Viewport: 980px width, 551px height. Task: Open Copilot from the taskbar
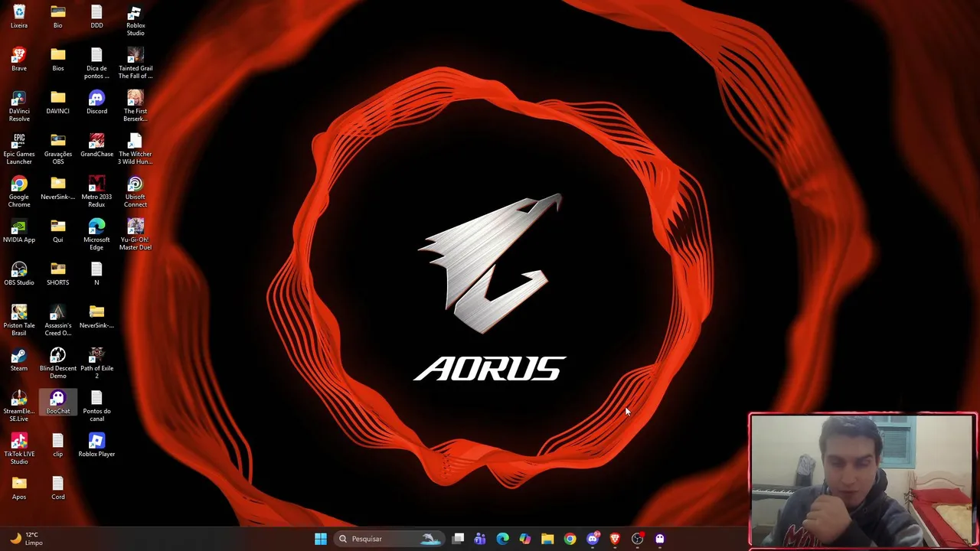pos(525,539)
